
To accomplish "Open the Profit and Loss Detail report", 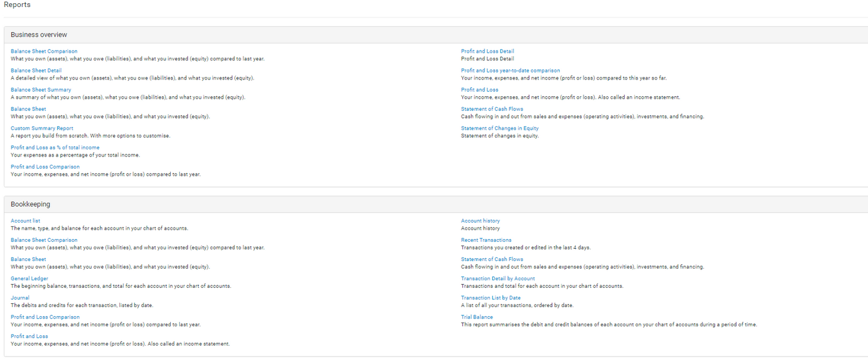I will [x=487, y=51].
